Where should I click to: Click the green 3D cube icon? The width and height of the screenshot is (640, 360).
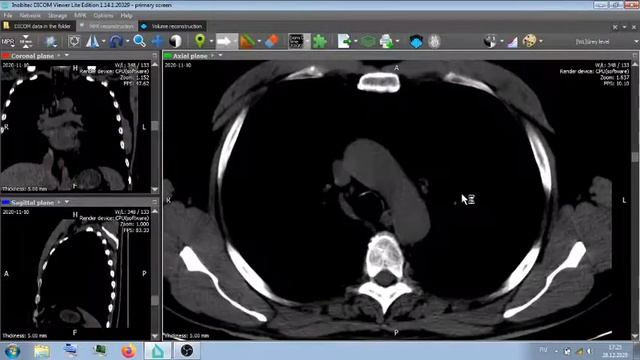(x=368, y=41)
